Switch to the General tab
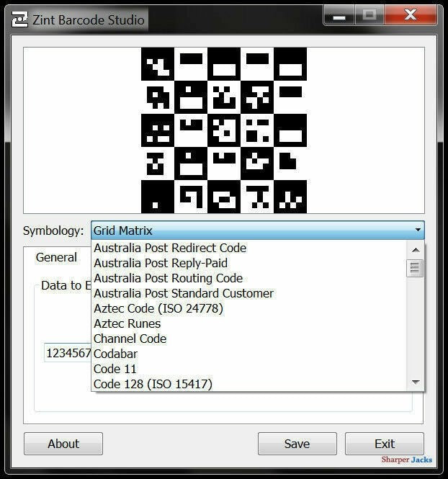The width and height of the screenshot is (448, 479). pyautogui.click(x=56, y=257)
